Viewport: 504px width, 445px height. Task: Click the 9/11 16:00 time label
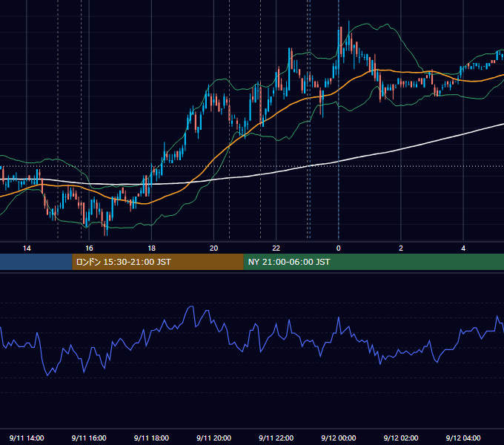(x=89, y=438)
